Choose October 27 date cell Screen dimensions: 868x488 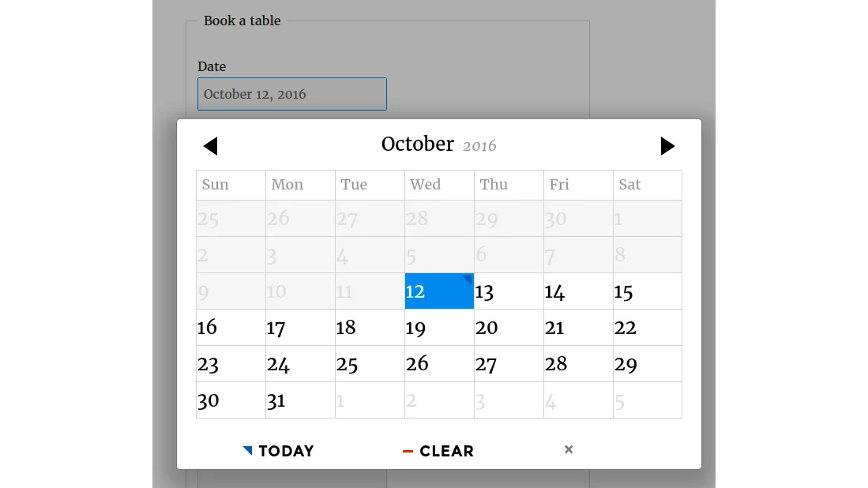(x=509, y=364)
